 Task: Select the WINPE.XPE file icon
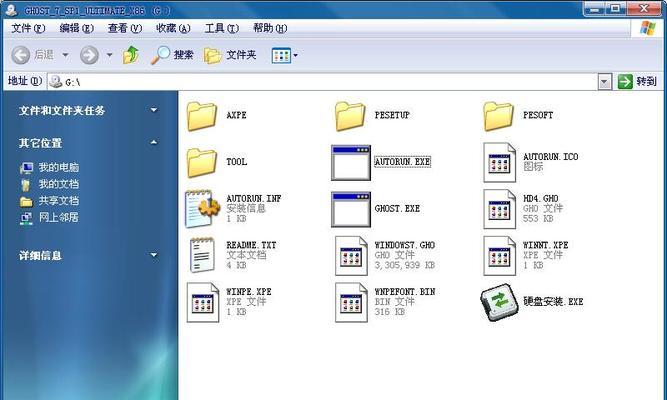click(x=203, y=303)
